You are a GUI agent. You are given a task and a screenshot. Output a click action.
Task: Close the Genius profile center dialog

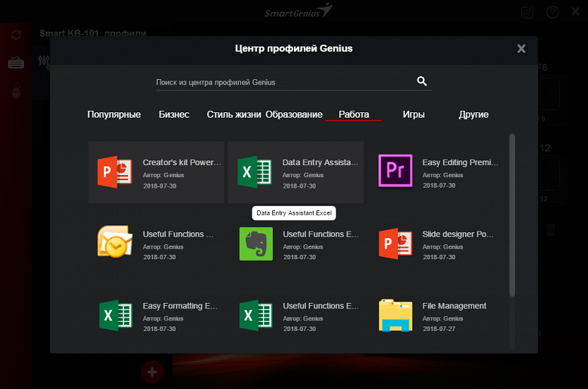[x=521, y=48]
